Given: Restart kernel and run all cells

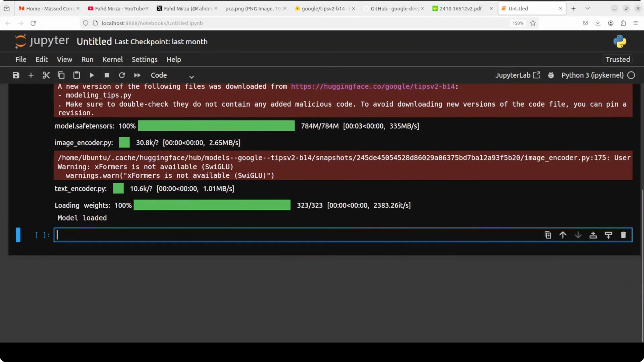Looking at the screenshot, I should (137, 75).
